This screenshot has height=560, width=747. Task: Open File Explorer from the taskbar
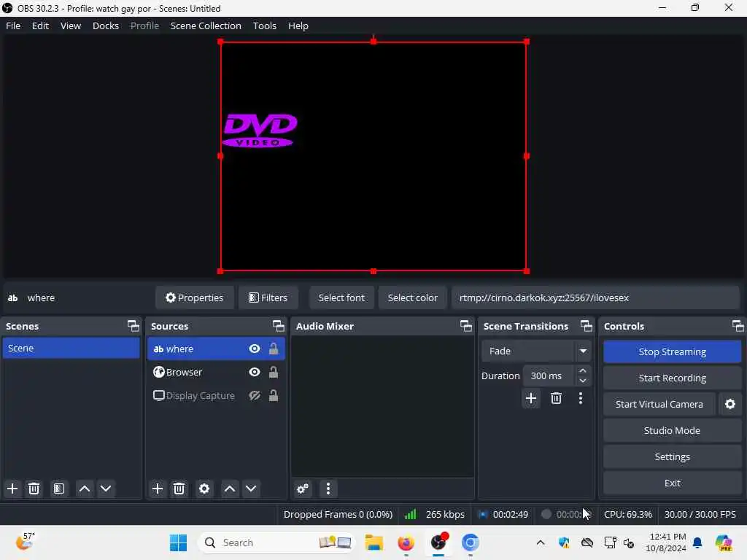[374, 542]
